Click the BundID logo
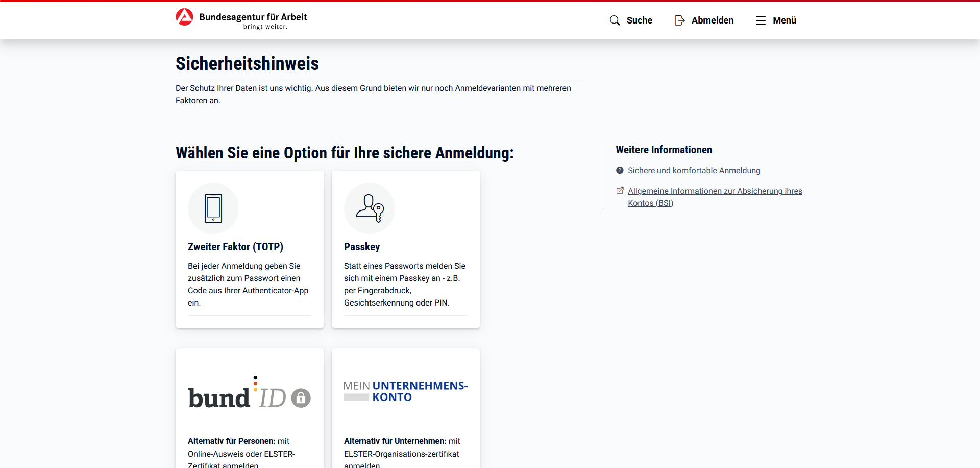This screenshot has width=980, height=468. (x=249, y=393)
